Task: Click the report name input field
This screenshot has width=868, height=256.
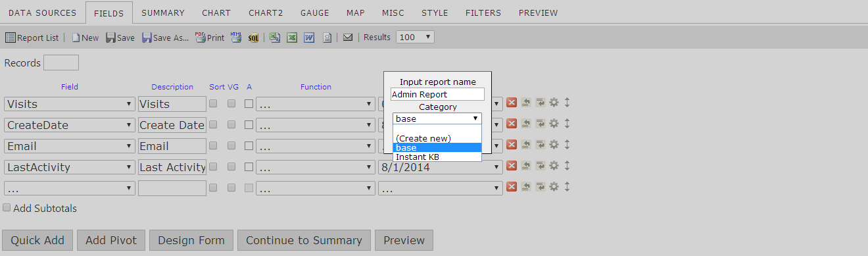Action: 437,94
